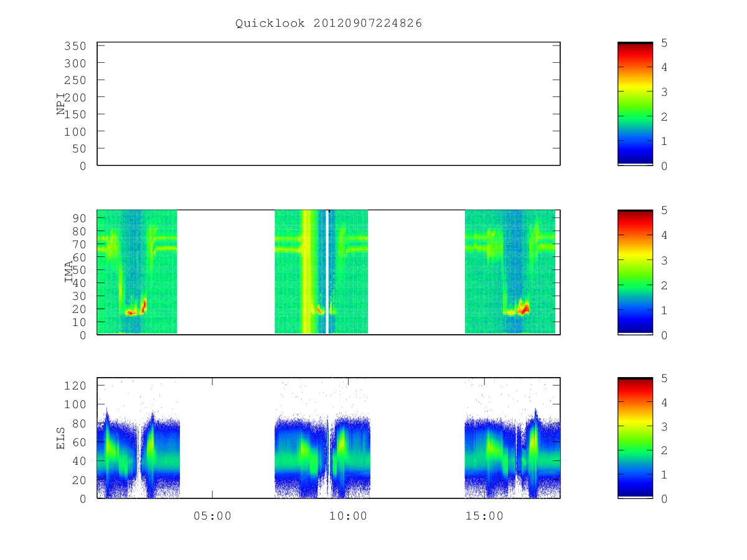Select the ELS y-axis label
The width and height of the screenshot is (747, 560).
pos(61,438)
